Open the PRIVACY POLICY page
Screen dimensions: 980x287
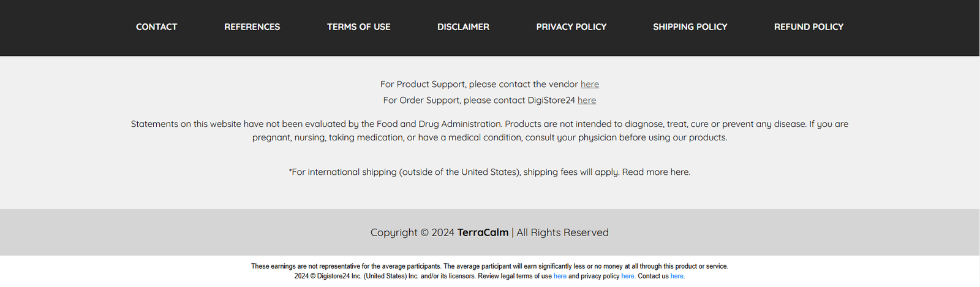tap(571, 27)
